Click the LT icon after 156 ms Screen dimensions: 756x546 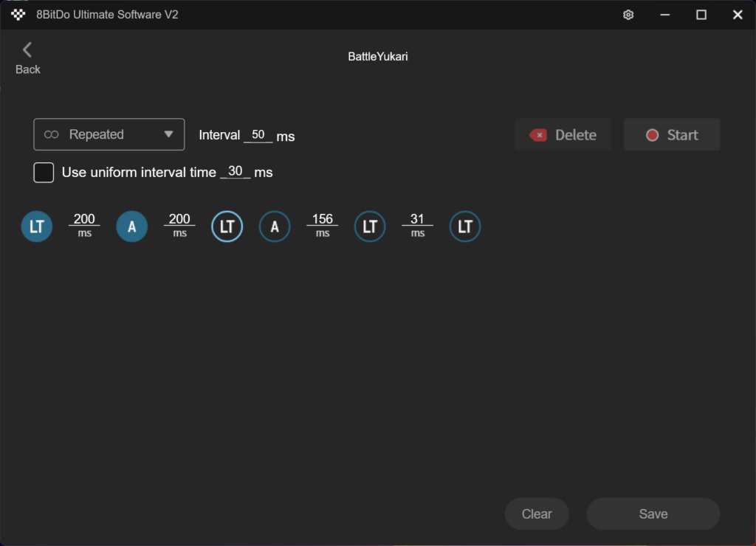pyautogui.click(x=370, y=227)
